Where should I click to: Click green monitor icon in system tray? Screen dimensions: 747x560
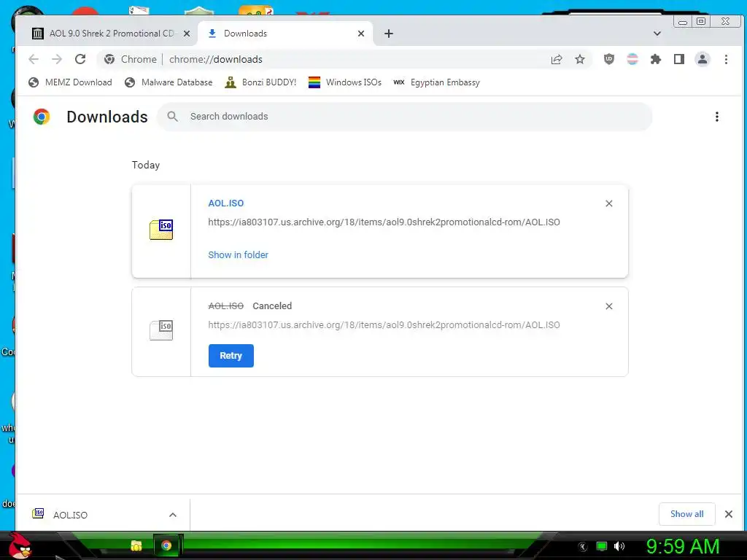coord(602,546)
